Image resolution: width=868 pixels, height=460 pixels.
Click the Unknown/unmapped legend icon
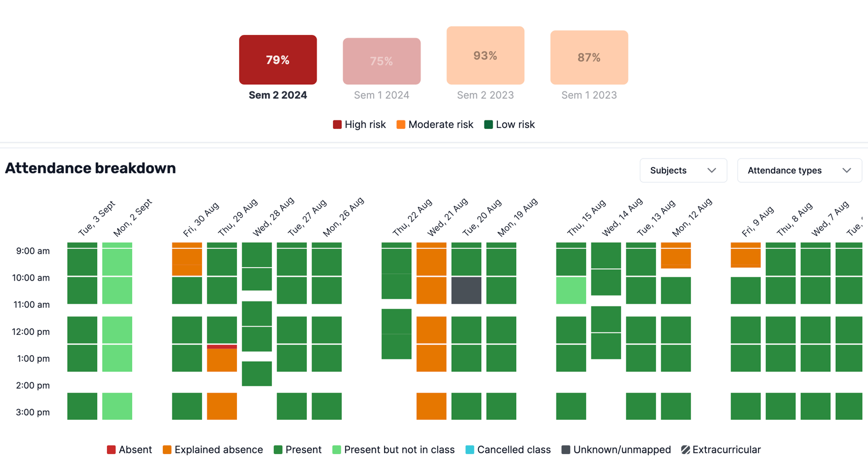[x=566, y=450]
